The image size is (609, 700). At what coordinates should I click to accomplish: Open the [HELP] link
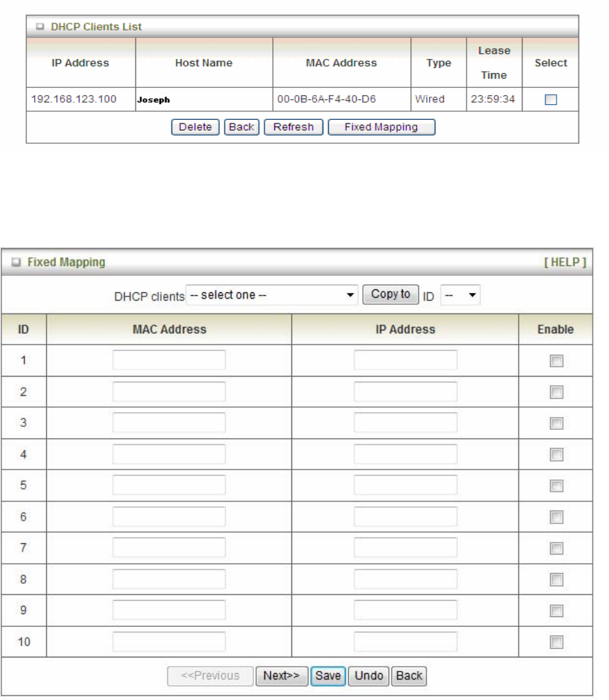point(565,262)
